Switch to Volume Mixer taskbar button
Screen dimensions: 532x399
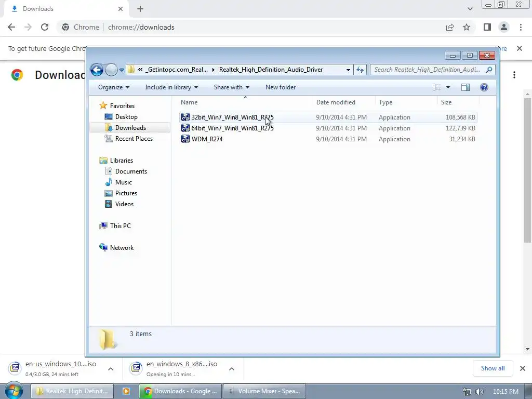[264, 391]
